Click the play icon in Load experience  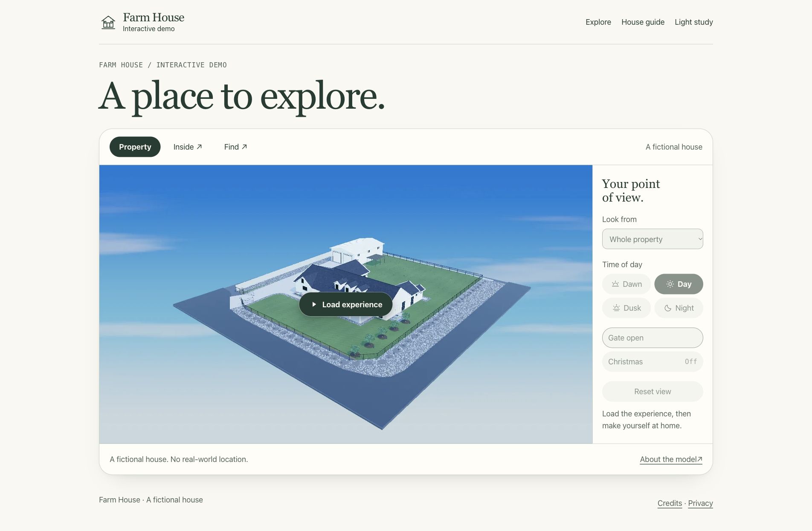pyautogui.click(x=314, y=304)
